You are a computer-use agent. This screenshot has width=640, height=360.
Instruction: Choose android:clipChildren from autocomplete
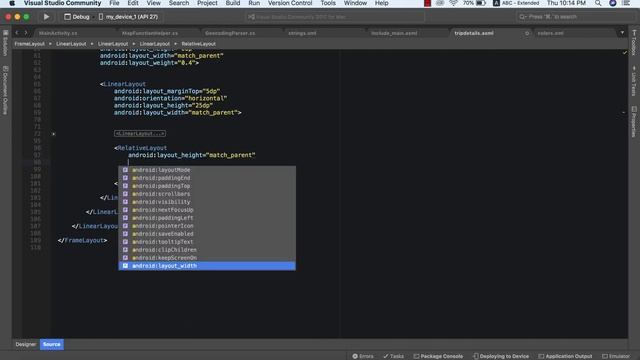(207, 250)
